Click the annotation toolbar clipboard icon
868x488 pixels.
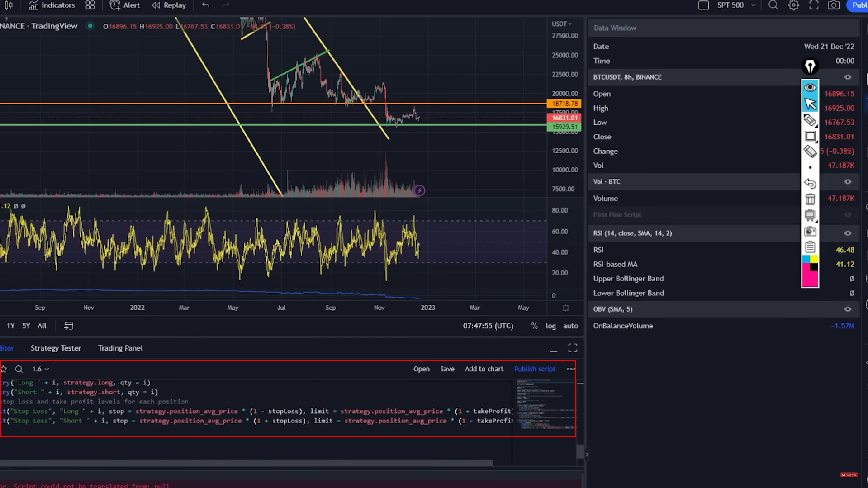[x=810, y=247]
